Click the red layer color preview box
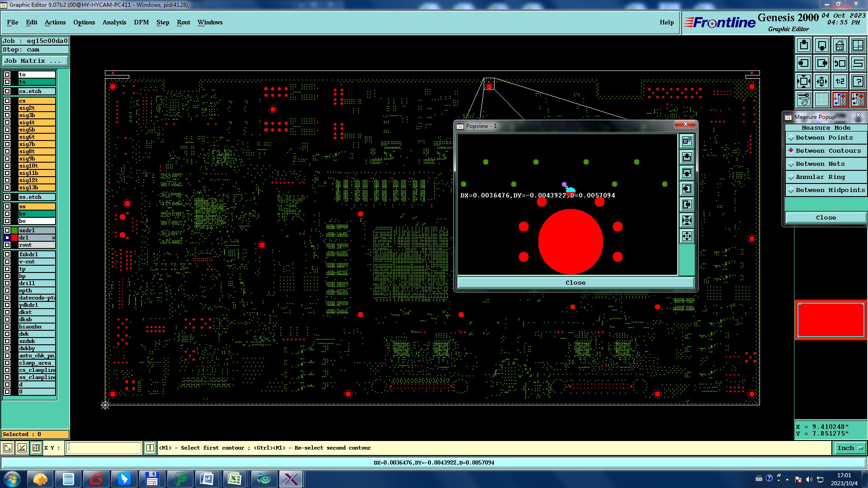This screenshot has height=488, width=868. 830,320
